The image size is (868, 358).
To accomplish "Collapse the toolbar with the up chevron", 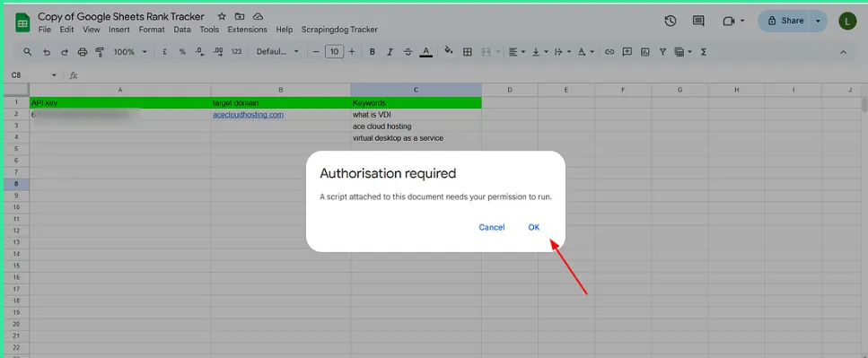I will point(843,52).
